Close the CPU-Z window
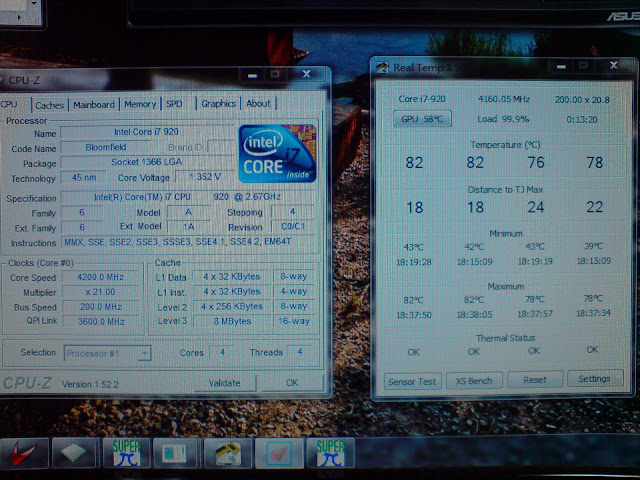The image size is (640, 480). [x=306, y=74]
